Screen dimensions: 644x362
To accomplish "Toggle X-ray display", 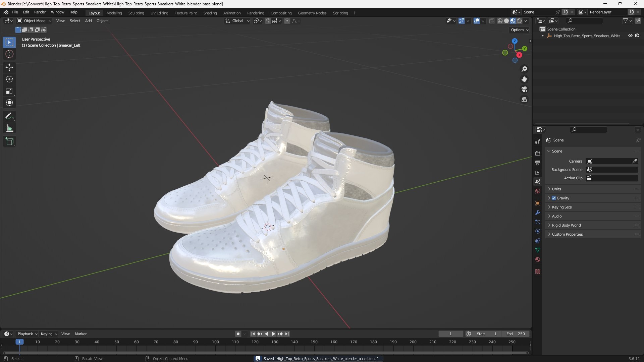I will click(492, 21).
